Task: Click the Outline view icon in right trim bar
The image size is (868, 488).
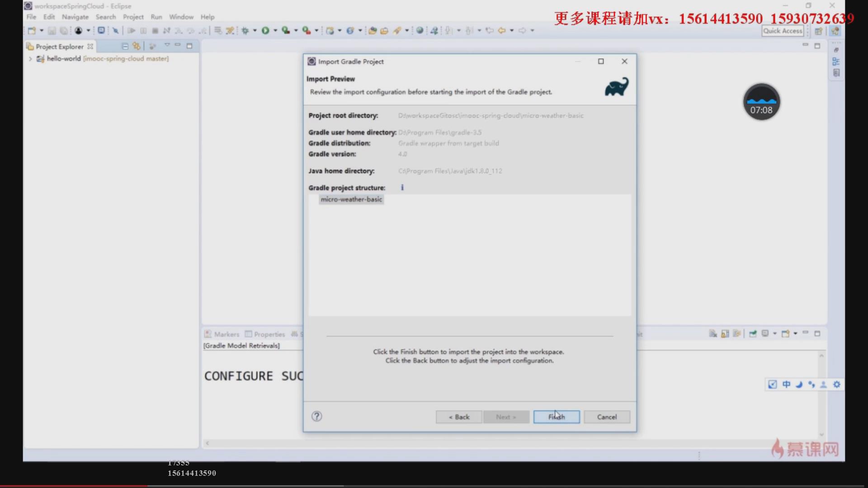Action: coord(836,61)
